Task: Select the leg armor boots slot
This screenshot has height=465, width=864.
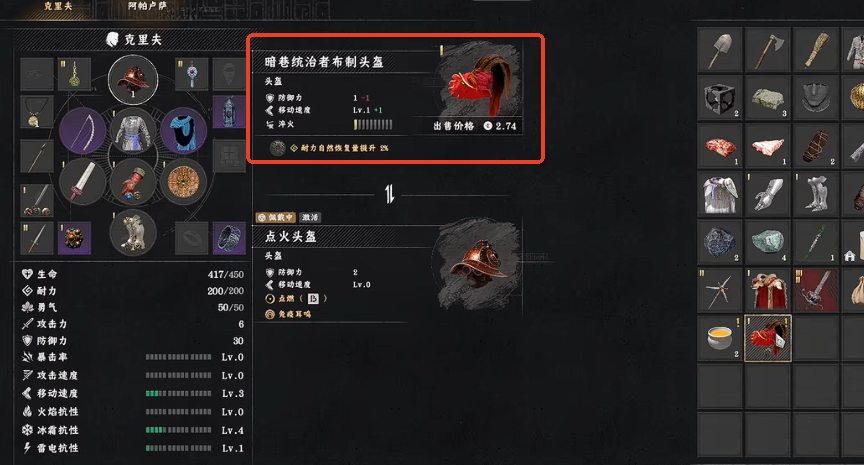Action: tap(133, 232)
